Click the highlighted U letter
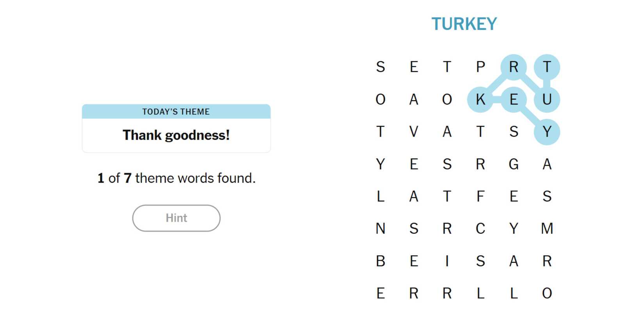 pyautogui.click(x=547, y=100)
